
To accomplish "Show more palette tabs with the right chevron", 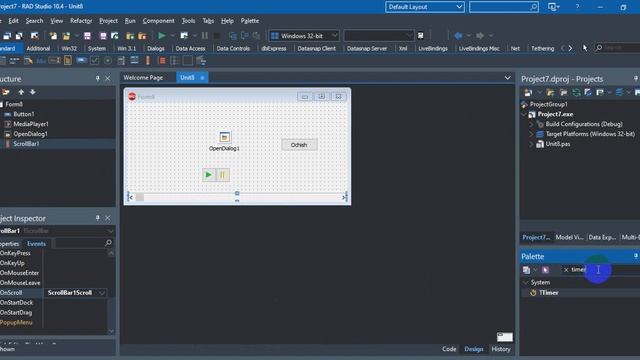I will pos(570,48).
